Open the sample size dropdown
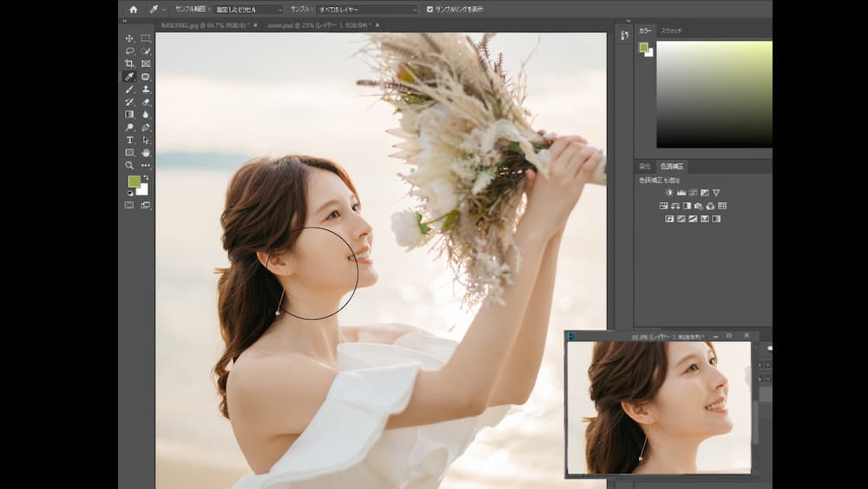 pyautogui.click(x=249, y=9)
